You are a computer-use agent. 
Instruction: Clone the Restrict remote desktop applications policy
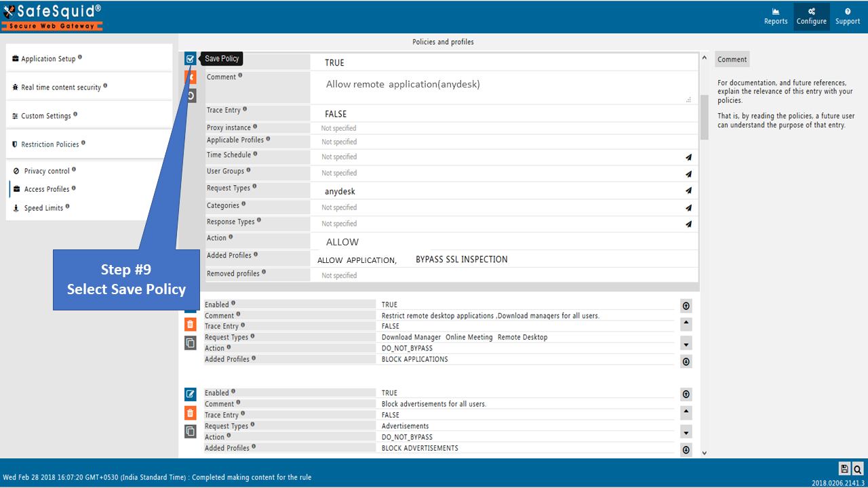[191, 343]
